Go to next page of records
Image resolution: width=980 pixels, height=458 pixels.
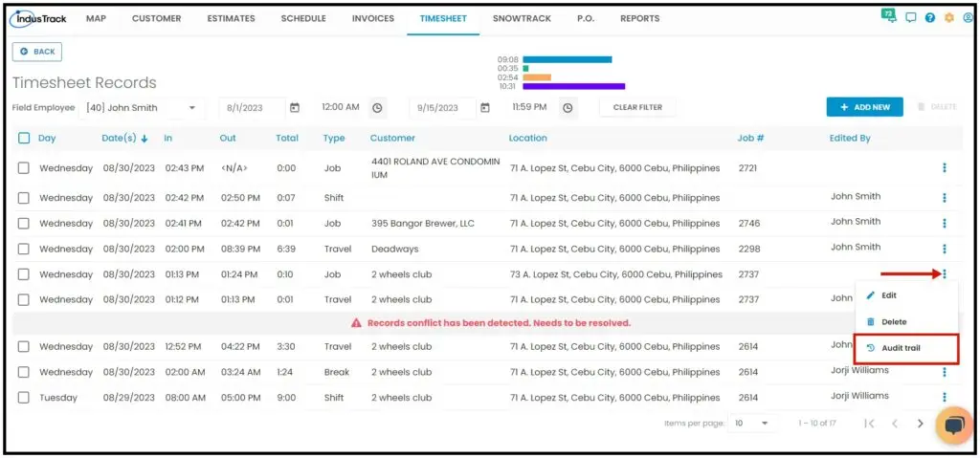point(920,423)
